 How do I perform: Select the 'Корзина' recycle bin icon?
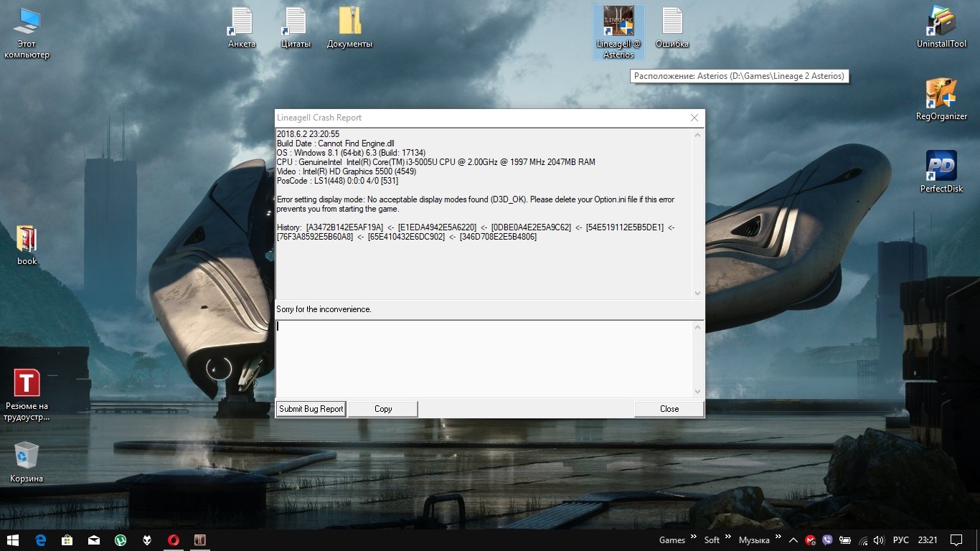(27, 462)
